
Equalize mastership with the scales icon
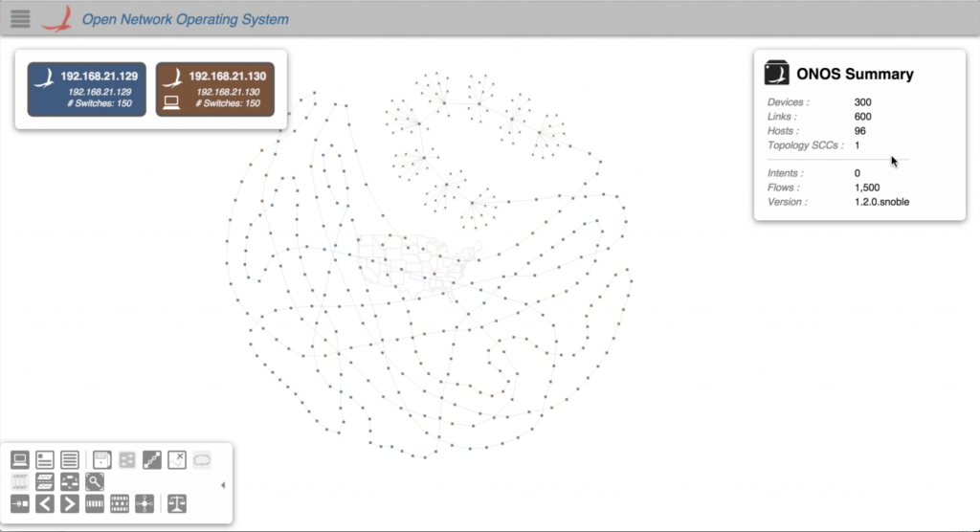pyautogui.click(x=177, y=504)
